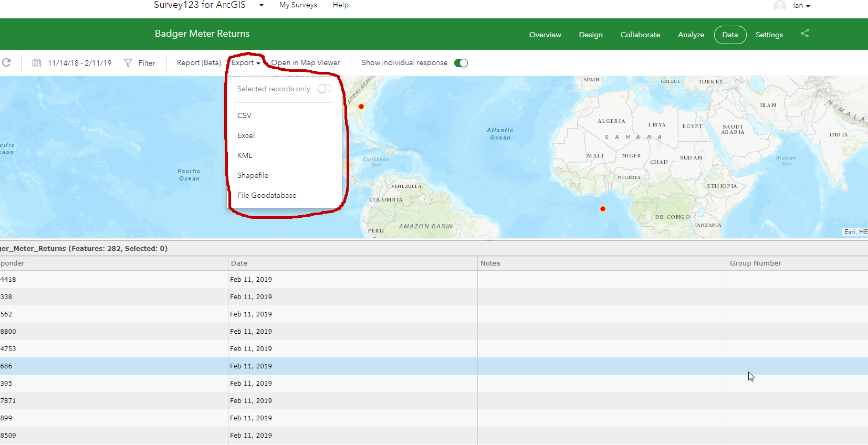Select the row starting with 8800
Viewport: 868px width, 445px height.
pos(434,332)
